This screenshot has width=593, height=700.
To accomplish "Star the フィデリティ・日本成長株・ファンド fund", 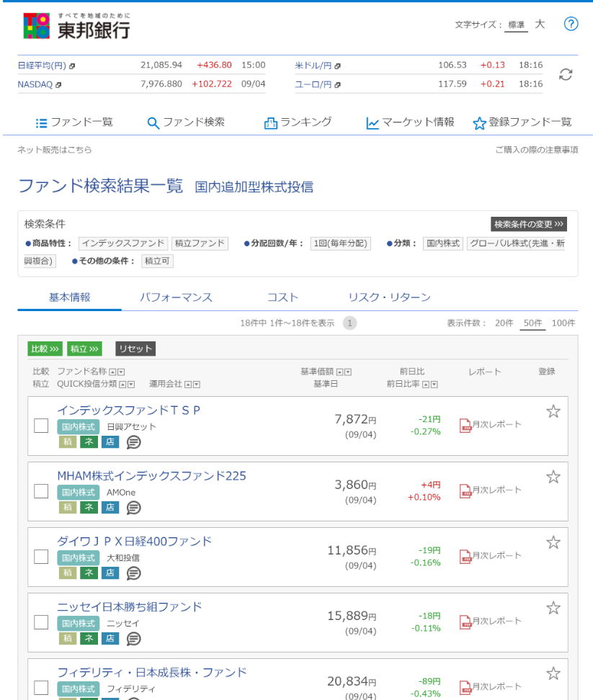I will pyautogui.click(x=553, y=673).
